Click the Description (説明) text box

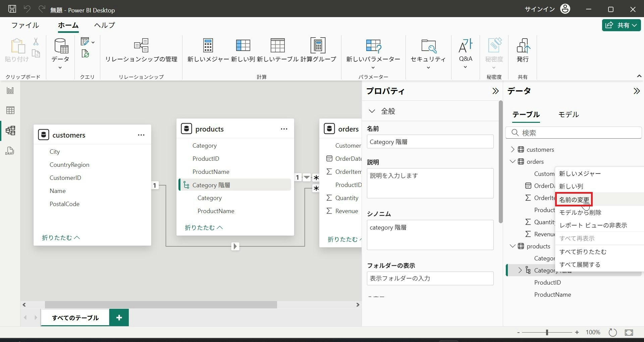pos(430,183)
